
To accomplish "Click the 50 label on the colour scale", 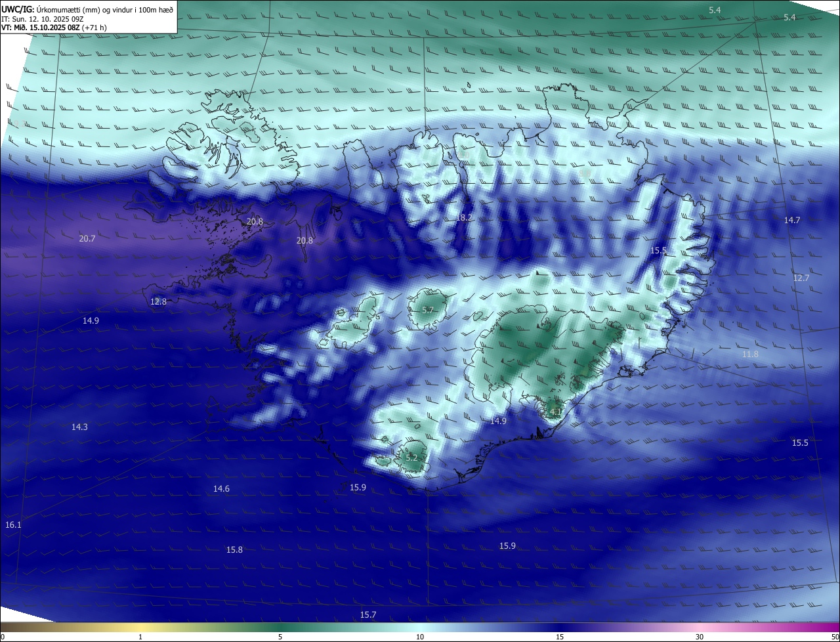I will 834,637.
